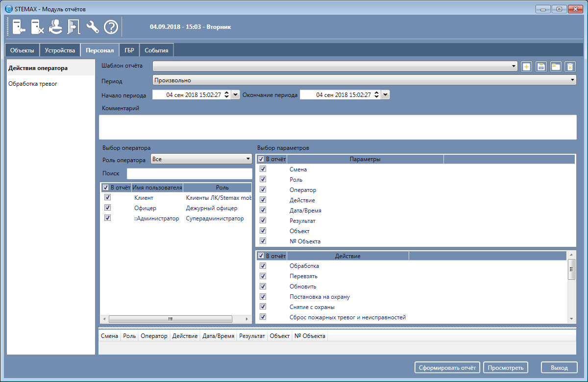Click the open template folder icon
Screen dimensions: 588x382
pos(555,67)
